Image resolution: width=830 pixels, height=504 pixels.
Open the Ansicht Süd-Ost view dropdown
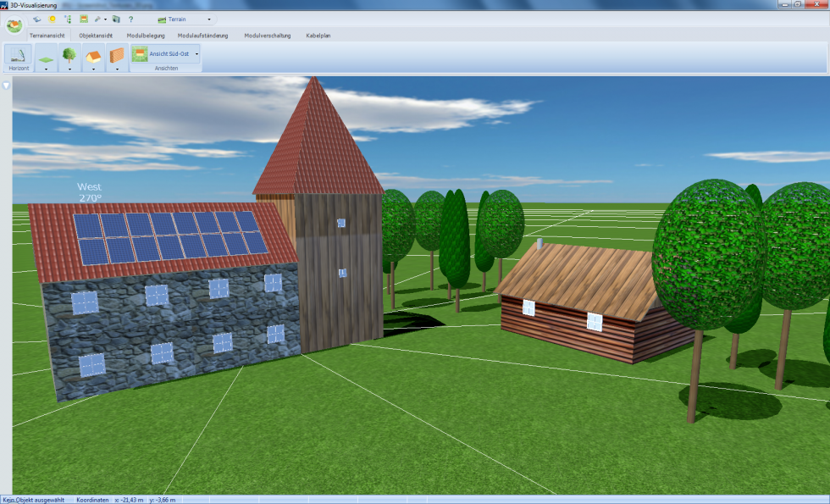coord(196,53)
